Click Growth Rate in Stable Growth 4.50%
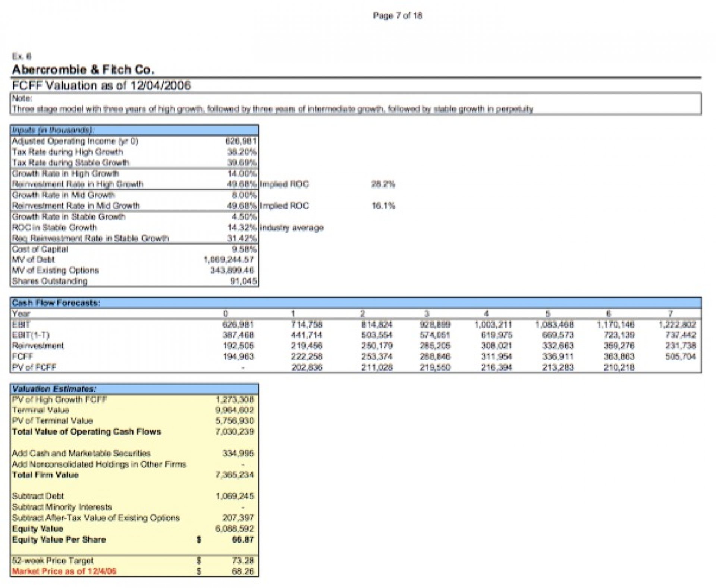 pyautogui.click(x=244, y=216)
